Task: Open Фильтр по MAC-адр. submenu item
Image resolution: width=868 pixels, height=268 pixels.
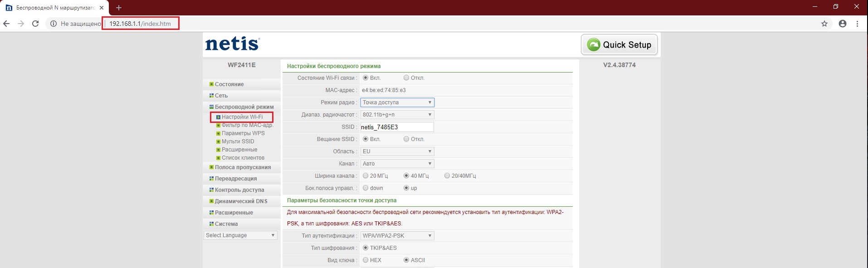Action: point(248,125)
